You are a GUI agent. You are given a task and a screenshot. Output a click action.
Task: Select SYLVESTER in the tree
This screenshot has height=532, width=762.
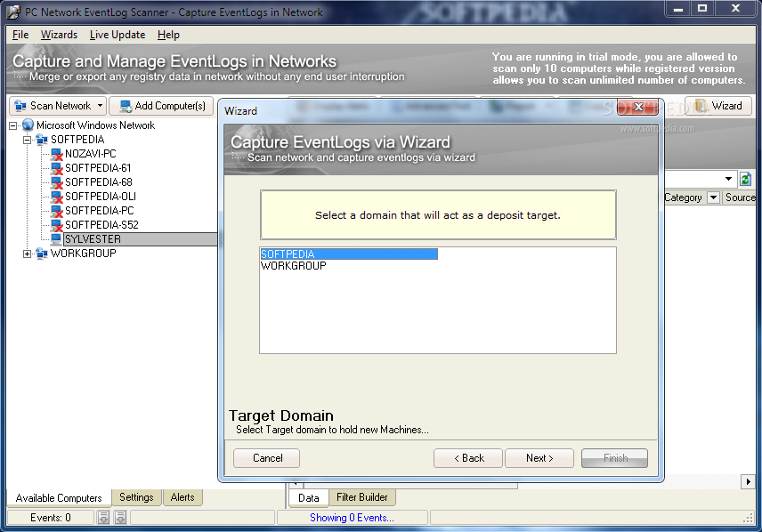point(93,239)
